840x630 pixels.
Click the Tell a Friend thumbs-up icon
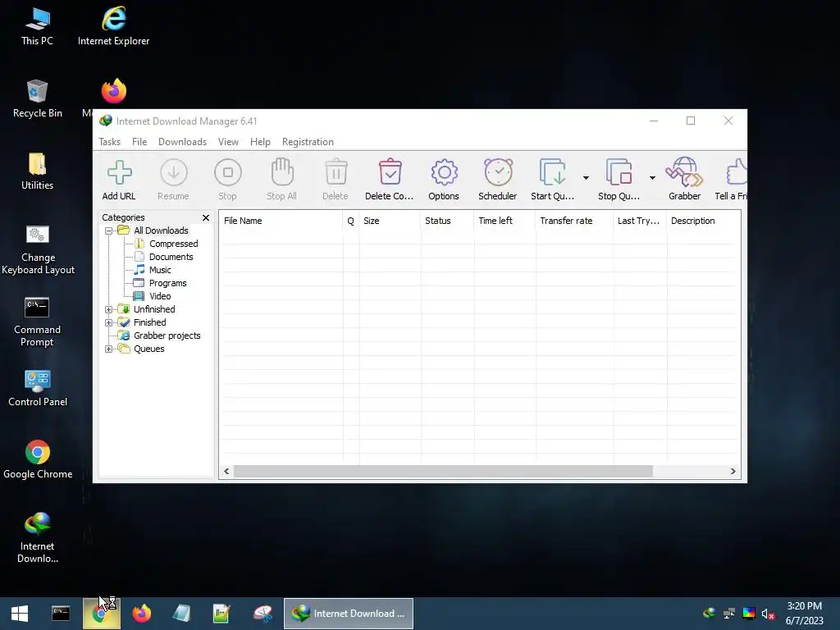[x=732, y=180]
